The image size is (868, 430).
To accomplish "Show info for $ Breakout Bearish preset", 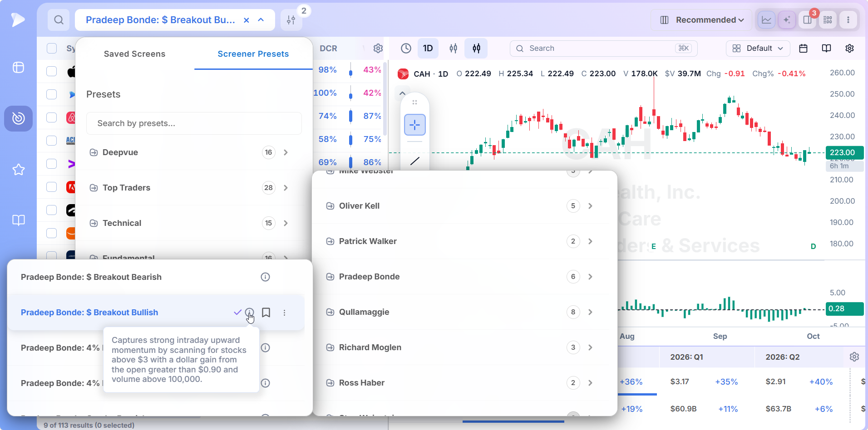I will (266, 277).
